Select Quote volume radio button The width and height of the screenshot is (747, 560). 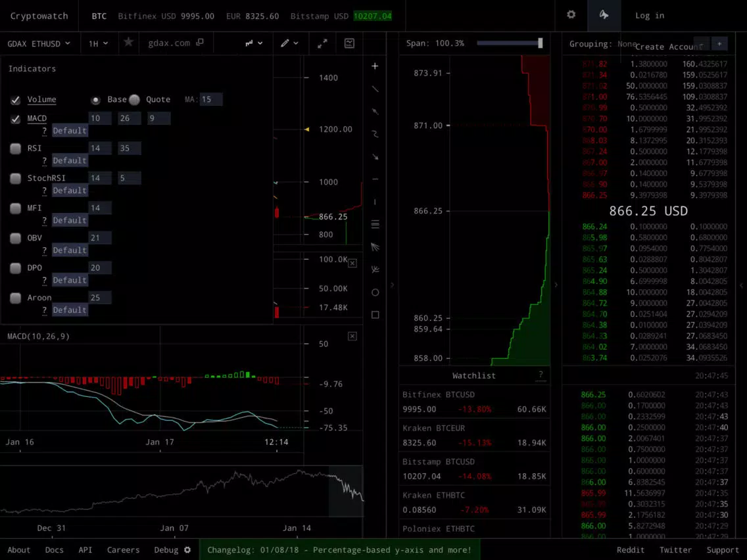click(x=135, y=99)
